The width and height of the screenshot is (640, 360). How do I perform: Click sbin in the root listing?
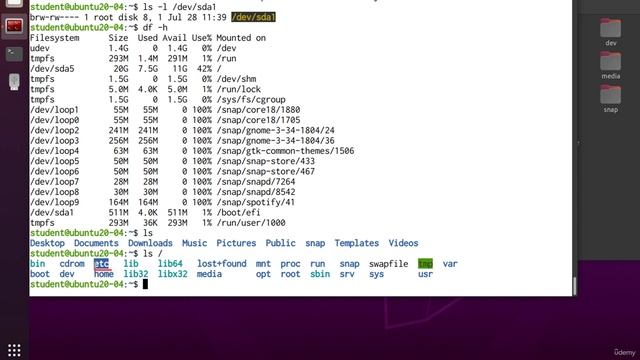click(320, 274)
